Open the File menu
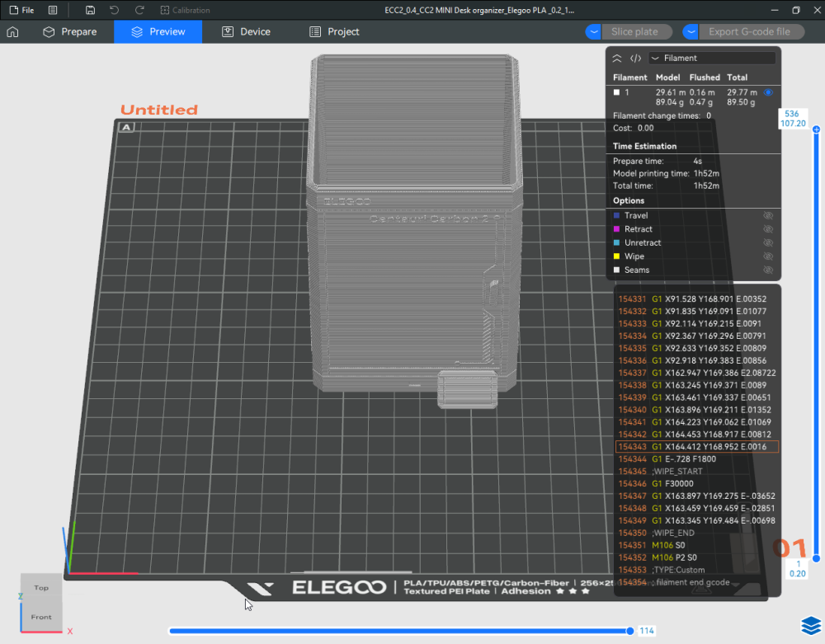825x644 pixels. click(x=21, y=10)
